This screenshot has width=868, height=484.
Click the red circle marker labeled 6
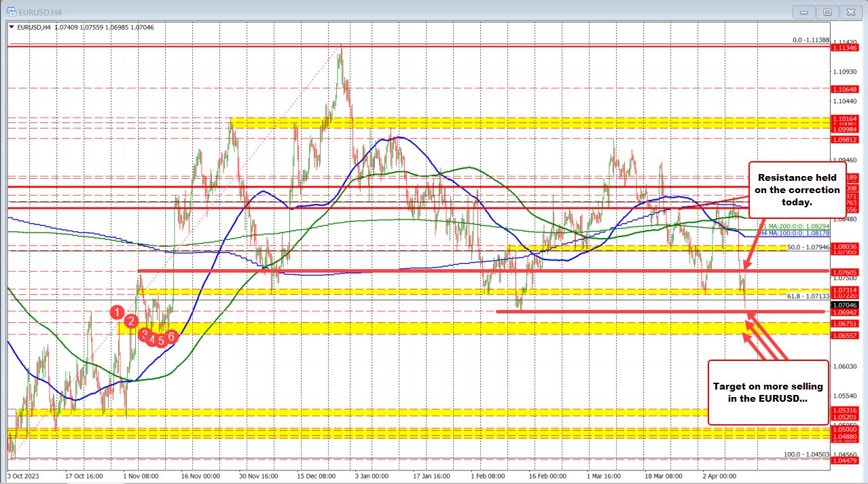click(x=170, y=335)
